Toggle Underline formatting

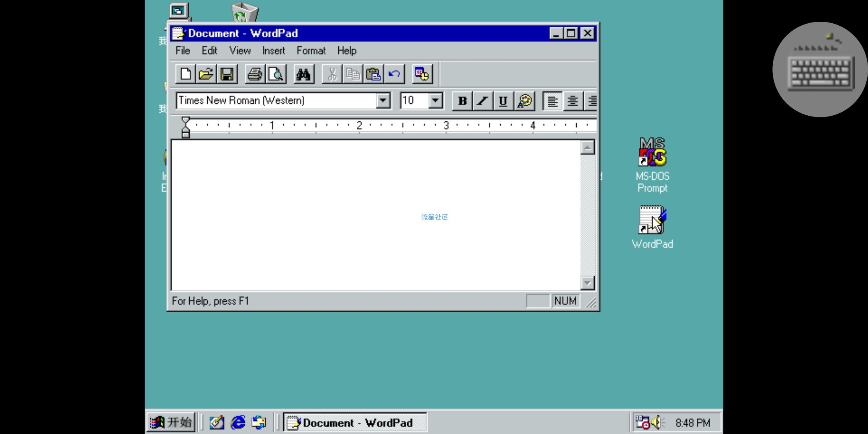[x=503, y=101]
